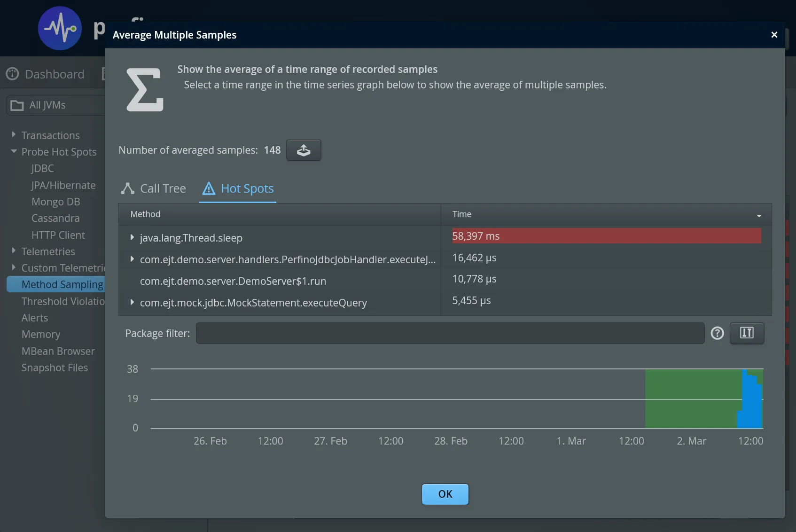
Task: Click the perfino logo in the top left
Action: click(x=59, y=28)
